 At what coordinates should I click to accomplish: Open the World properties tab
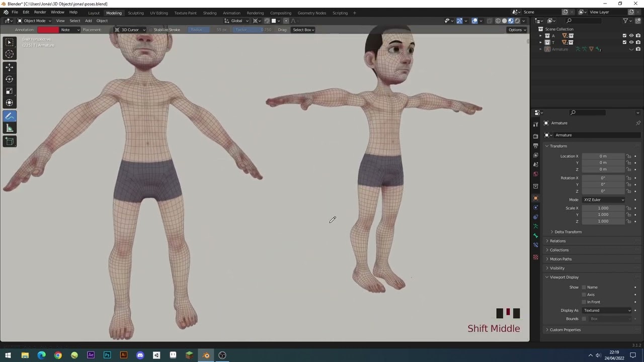point(535,174)
